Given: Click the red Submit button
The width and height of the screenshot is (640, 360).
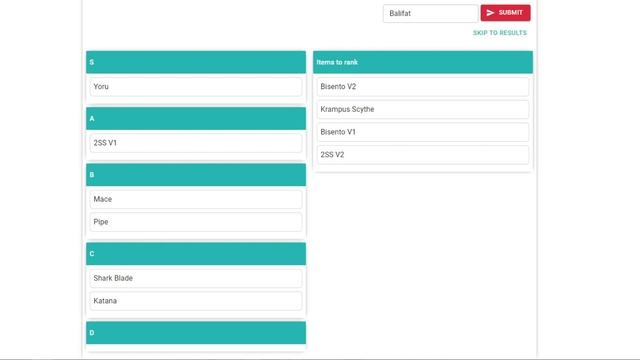Looking at the screenshot, I should coord(505,13).
